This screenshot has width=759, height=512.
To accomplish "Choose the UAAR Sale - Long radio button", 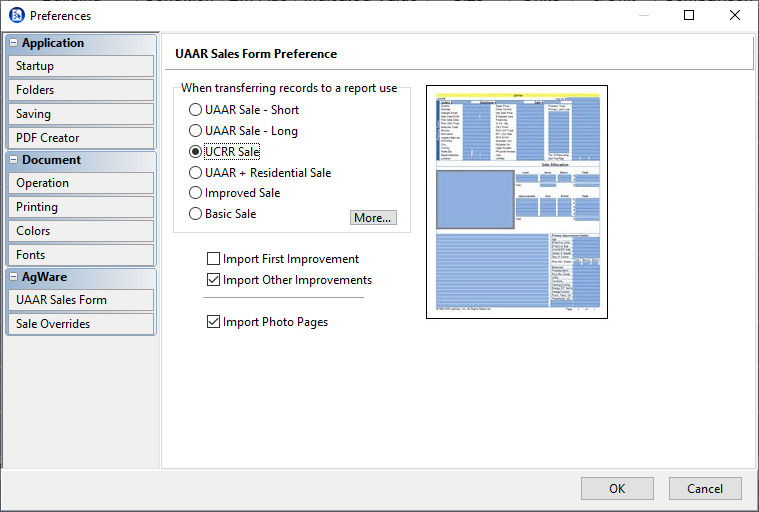I will click(196, 131).
